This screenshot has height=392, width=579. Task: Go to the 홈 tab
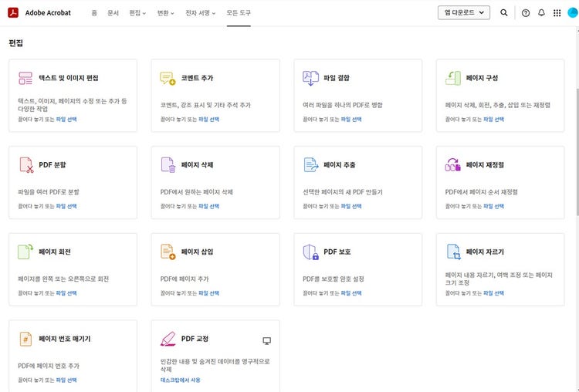tap(94, 13)
